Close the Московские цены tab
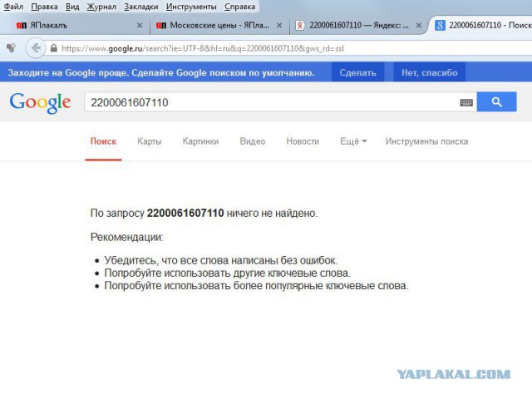This screenshot has height=399, width=532. point(279,26)
